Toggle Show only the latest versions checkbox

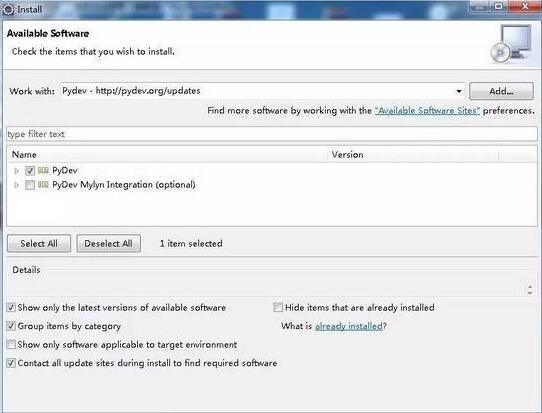pyautogui.click(x=11, y=307)
